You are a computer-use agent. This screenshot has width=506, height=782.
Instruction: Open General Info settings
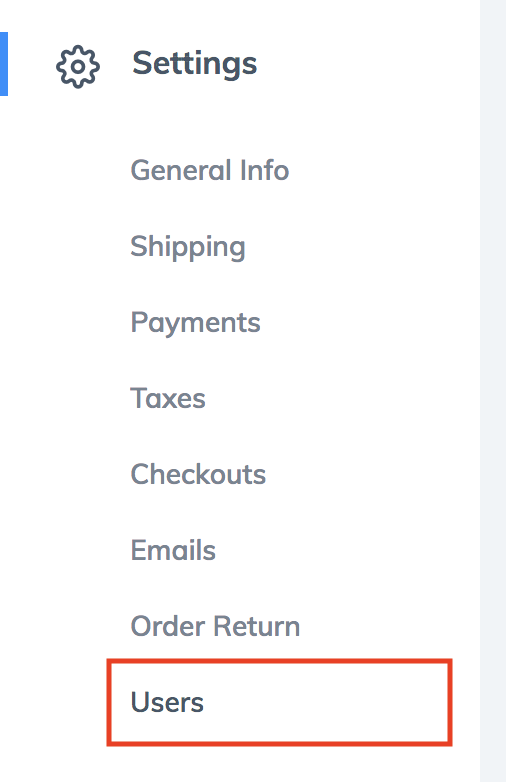pos(210,170)
